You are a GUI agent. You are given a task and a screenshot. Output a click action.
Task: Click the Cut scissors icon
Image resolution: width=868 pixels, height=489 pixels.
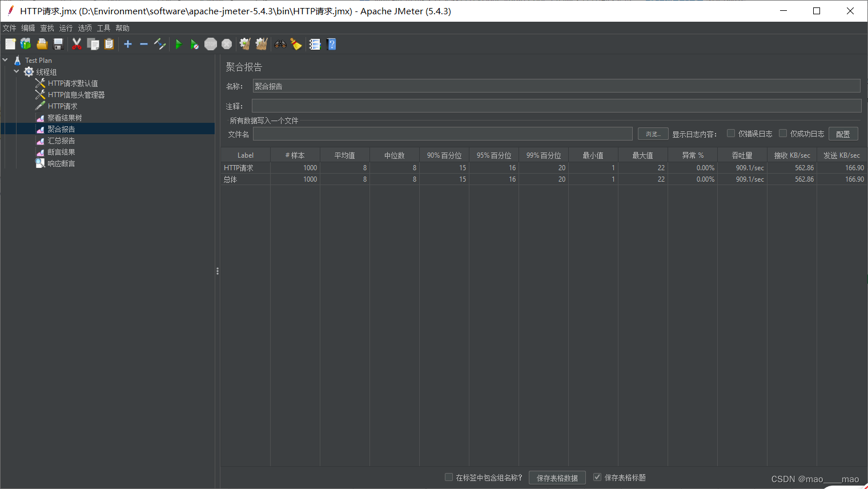77,44
